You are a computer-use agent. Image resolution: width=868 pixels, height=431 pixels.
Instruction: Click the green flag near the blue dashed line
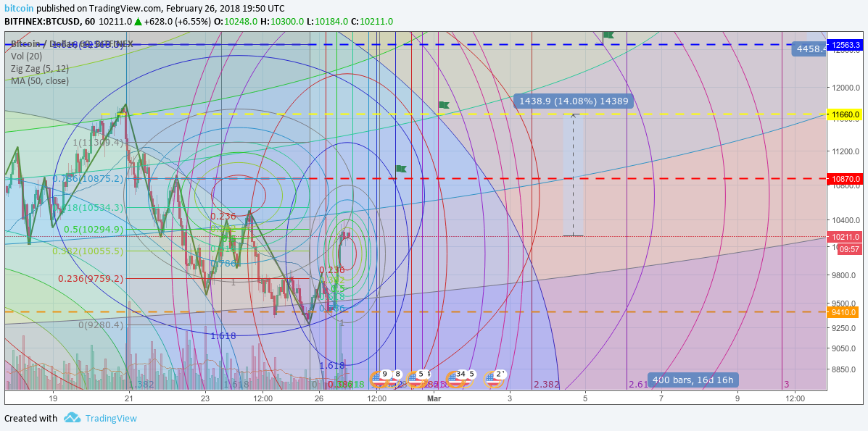pyautogui.click(x=608, y=35)
